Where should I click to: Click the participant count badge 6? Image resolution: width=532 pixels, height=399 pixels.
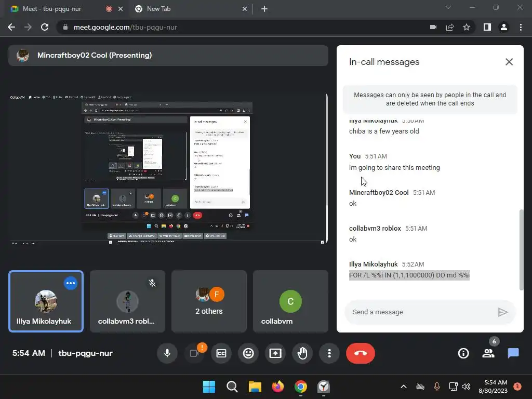pos(494,342)
